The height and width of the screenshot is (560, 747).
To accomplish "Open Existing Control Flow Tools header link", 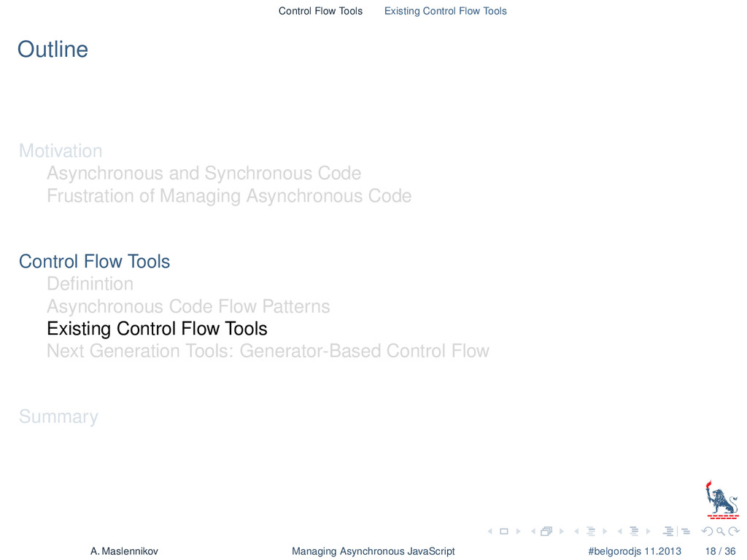I will pyautogui.click(x=446, y=11).
